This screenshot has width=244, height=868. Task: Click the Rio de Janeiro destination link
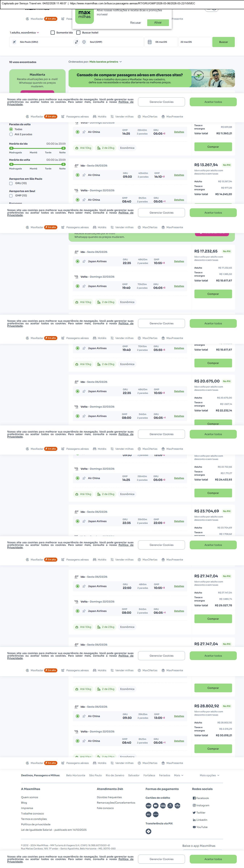115,775
